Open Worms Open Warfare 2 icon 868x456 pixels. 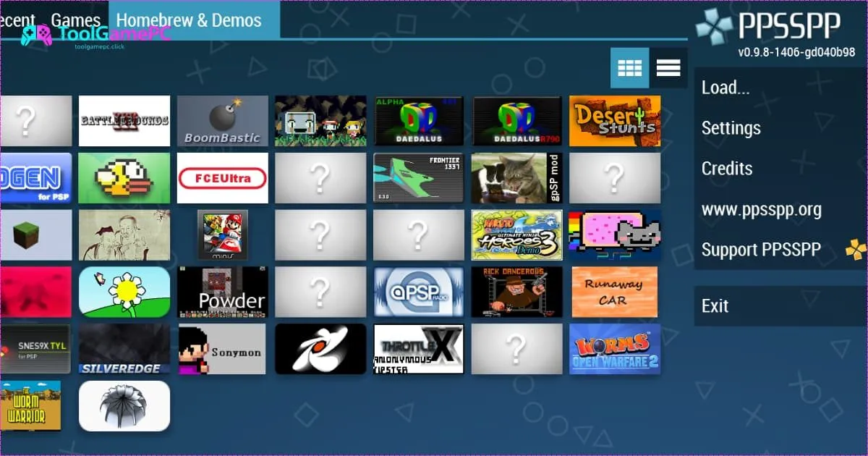pyautogui.click(x=615, y=349)
